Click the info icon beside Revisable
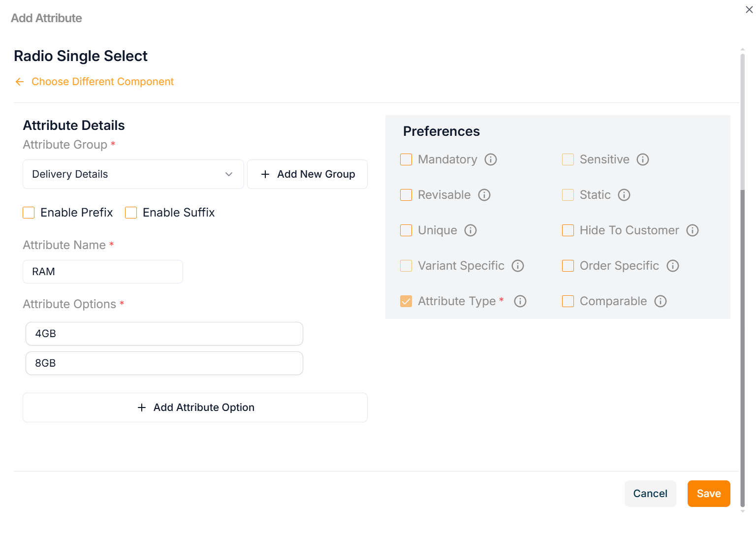The height and width of the screenshot is (534, 756). 484,195
